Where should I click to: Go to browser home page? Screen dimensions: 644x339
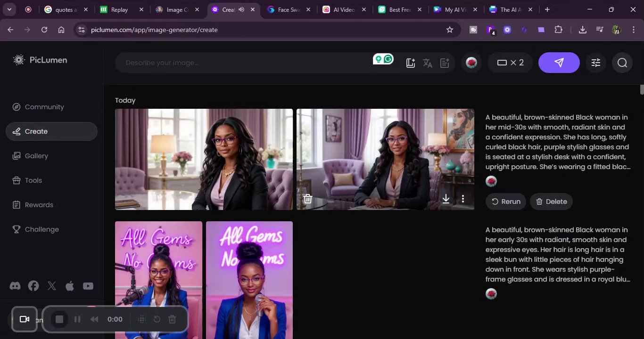(61, 30)
